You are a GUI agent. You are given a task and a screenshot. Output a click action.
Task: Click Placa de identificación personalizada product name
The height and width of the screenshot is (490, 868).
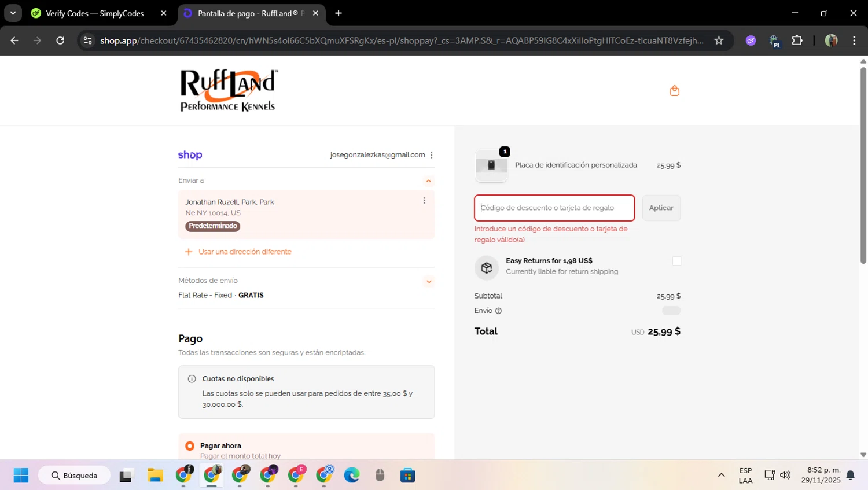[576, 165]
